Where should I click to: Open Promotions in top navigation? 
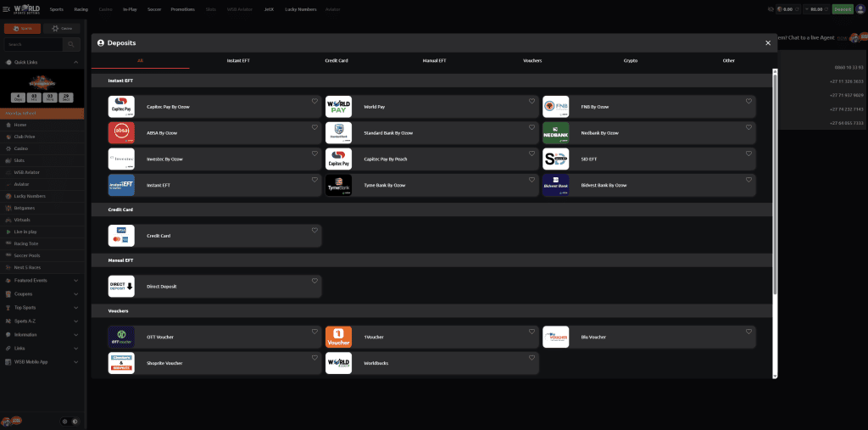click(x=183, y=9)
